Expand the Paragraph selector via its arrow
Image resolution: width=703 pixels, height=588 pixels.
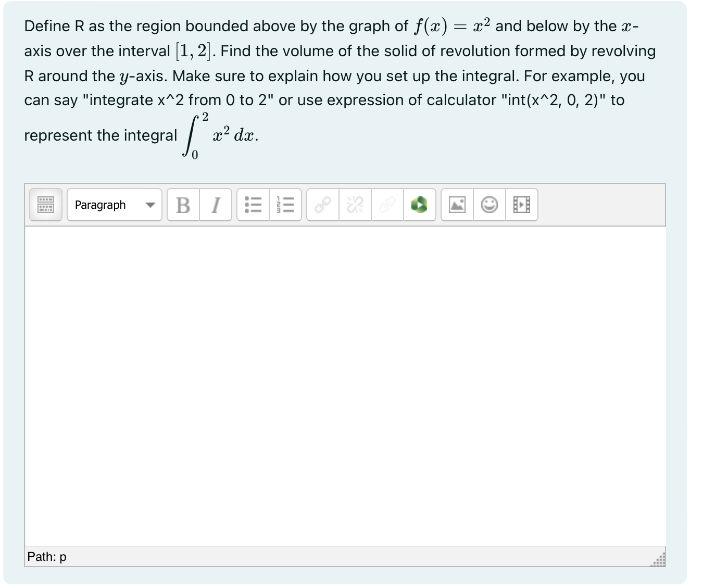[x=150, y=205]
